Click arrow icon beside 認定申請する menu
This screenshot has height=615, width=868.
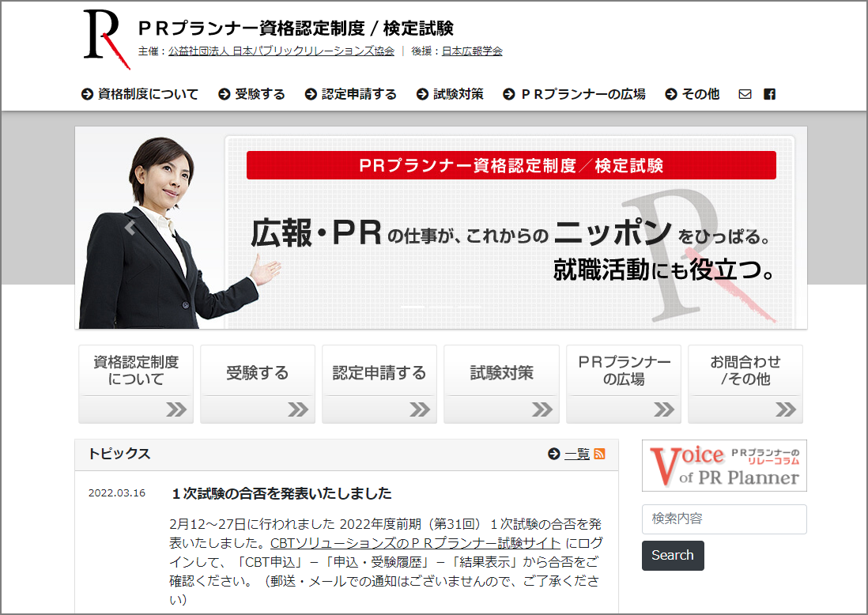311,94
